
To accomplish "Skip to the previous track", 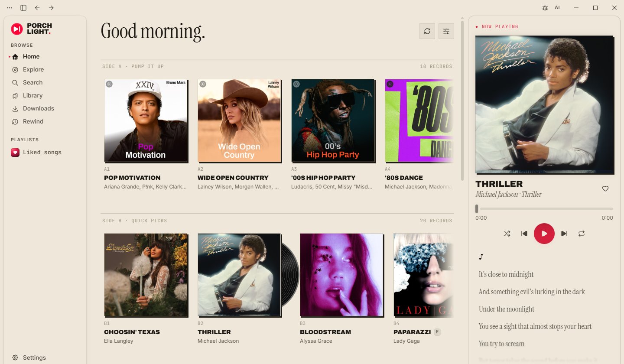I will click(x=524, y=234).
